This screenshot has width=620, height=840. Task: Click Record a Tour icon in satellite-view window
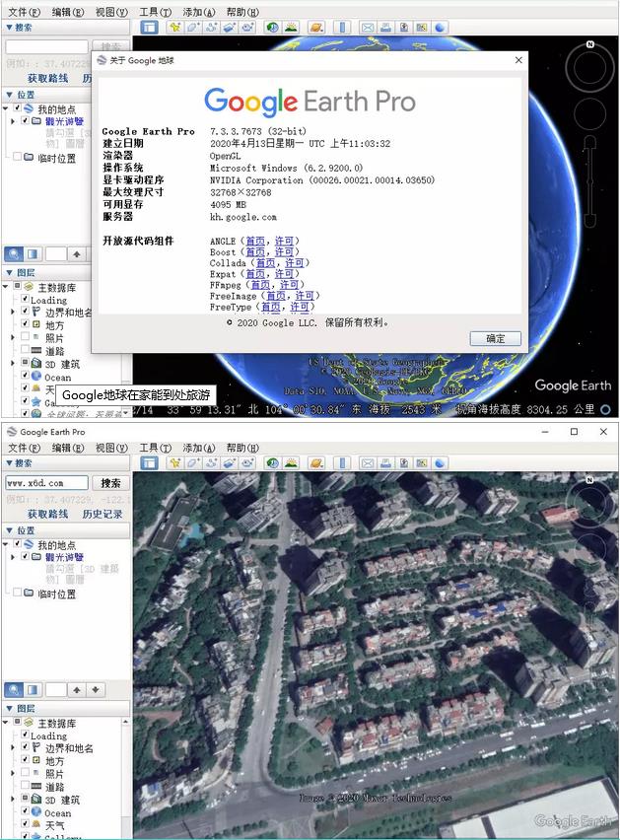click(x=247, y=462)
